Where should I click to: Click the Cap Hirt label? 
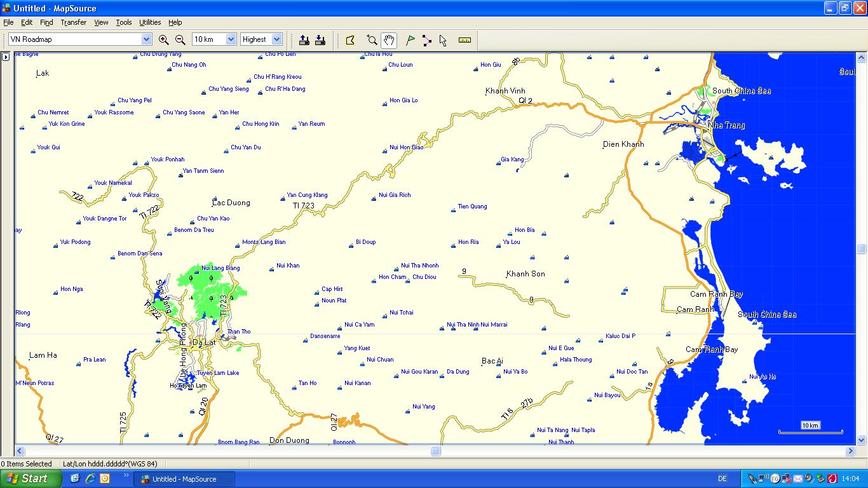(332, 289)
